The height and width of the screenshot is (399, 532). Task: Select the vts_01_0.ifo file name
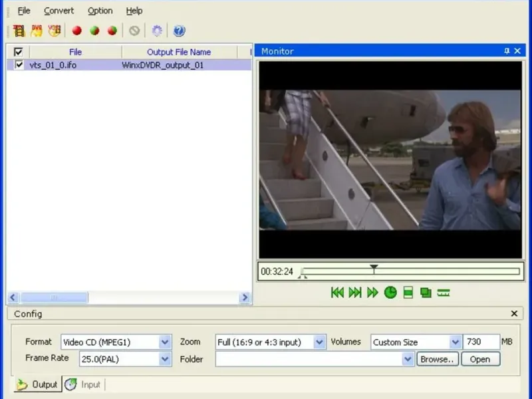[53, 65]
